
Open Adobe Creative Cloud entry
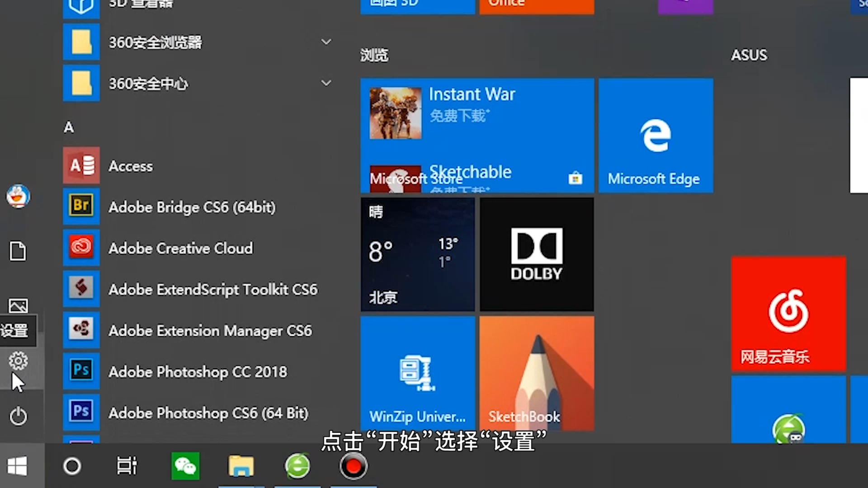tap(181, 248)
